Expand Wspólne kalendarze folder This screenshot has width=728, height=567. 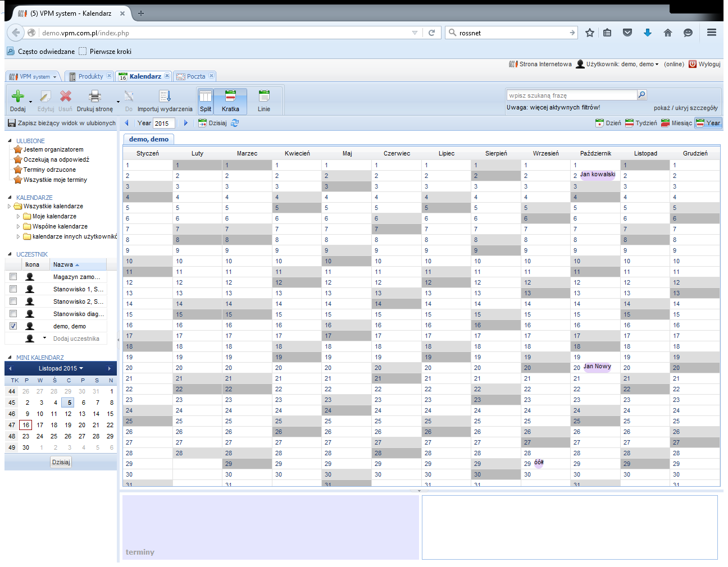pos(18,227)
